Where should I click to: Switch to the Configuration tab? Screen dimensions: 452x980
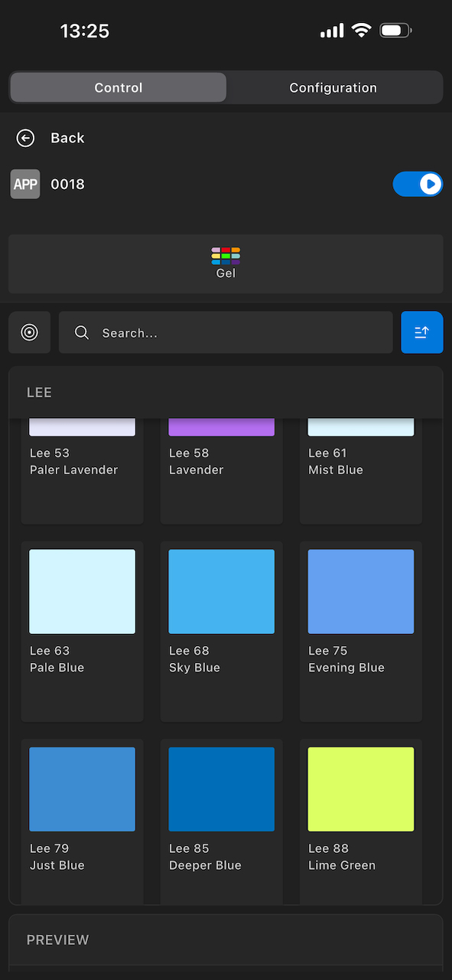pyautogui.click(x=333, y=87)
